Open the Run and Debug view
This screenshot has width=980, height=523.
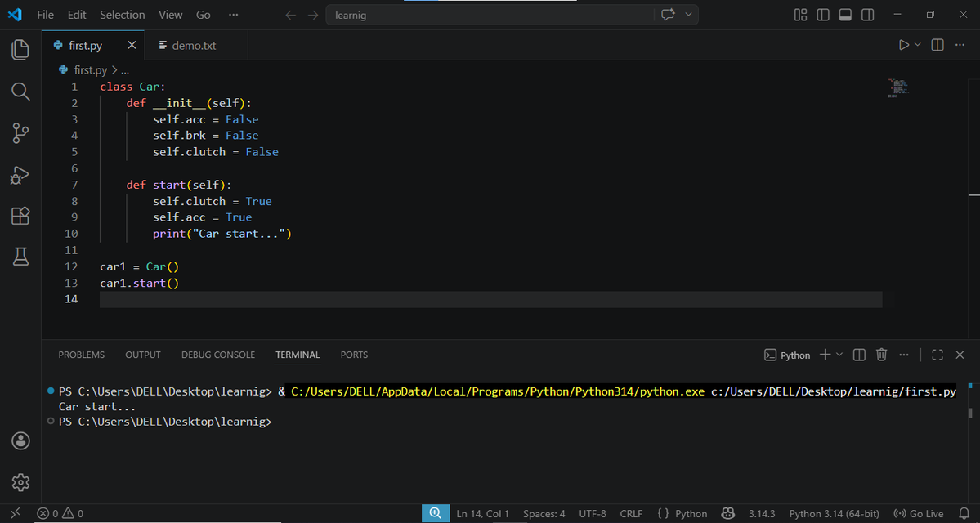(20, 175)
